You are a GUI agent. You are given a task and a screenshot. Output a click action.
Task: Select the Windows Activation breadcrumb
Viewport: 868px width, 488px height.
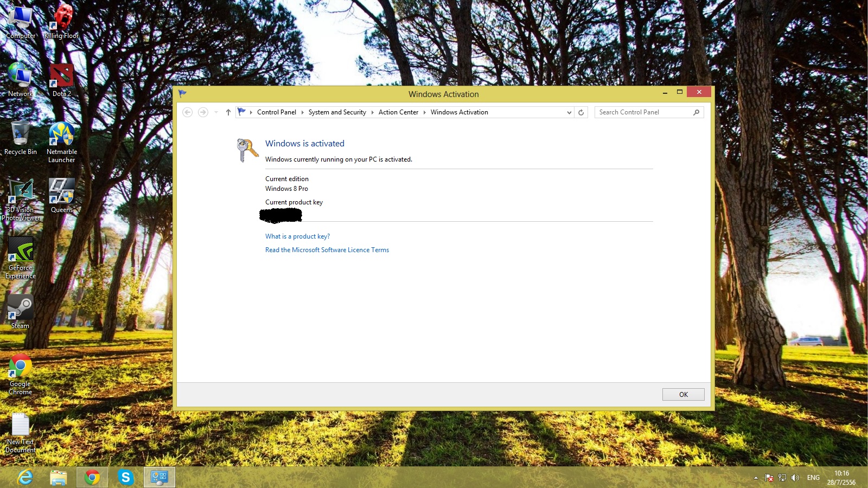(459, 112)
